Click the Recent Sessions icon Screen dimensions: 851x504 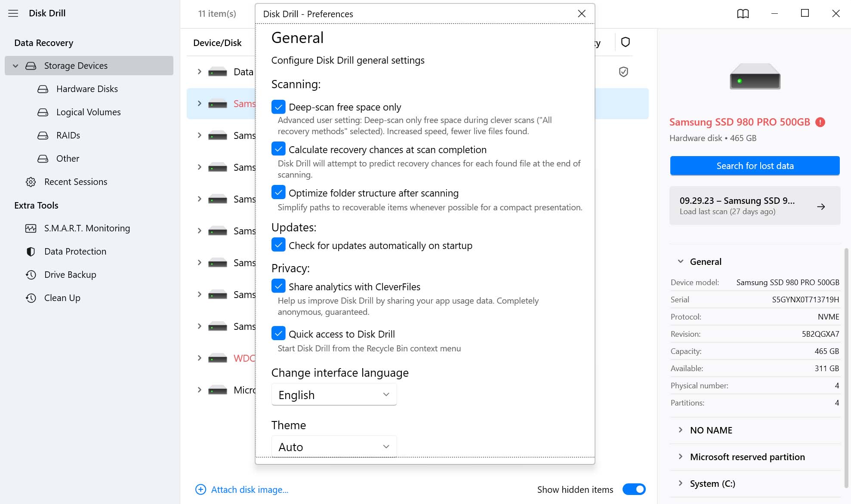30,181
